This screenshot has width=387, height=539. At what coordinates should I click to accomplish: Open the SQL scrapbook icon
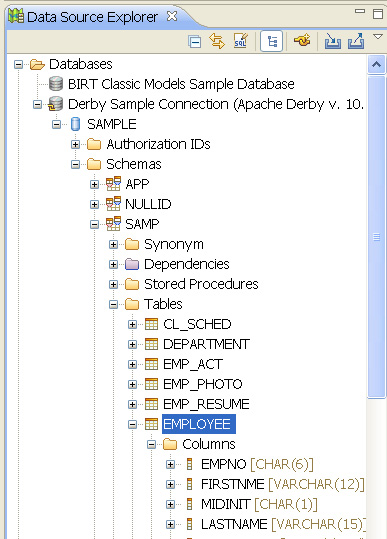(240, 41)
